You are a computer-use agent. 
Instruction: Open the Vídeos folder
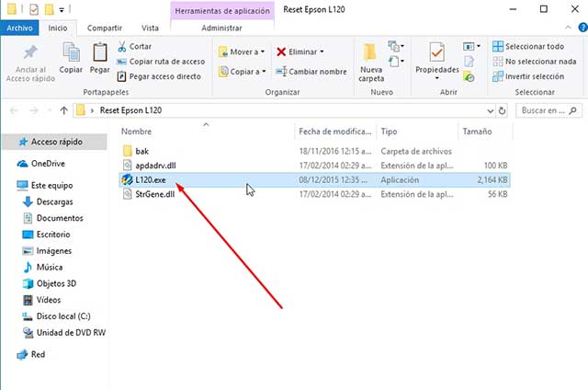tap(41, 300)
